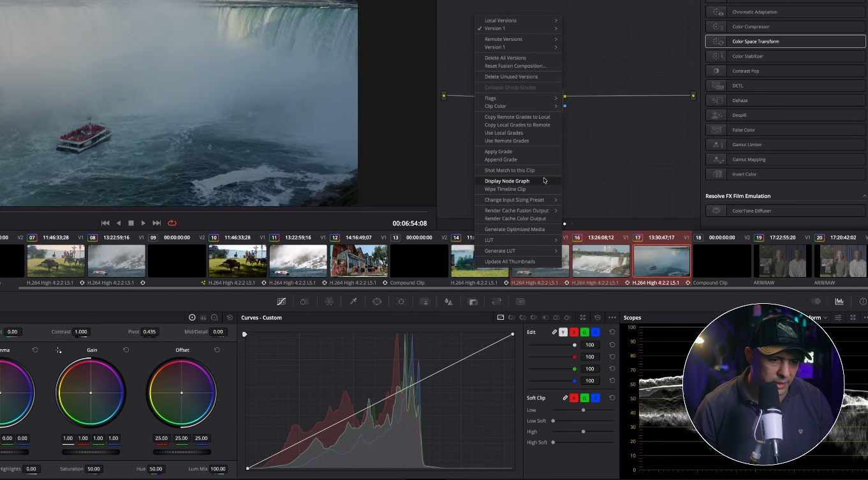Expand the Local Versions submenu
This screenshot has height=480, width=868.
pyautogui.click(x=519, y=20)
